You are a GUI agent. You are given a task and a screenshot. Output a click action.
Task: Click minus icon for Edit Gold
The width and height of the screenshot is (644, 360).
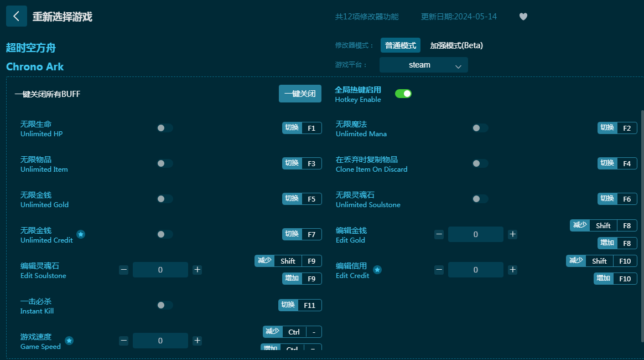[439, 234]
